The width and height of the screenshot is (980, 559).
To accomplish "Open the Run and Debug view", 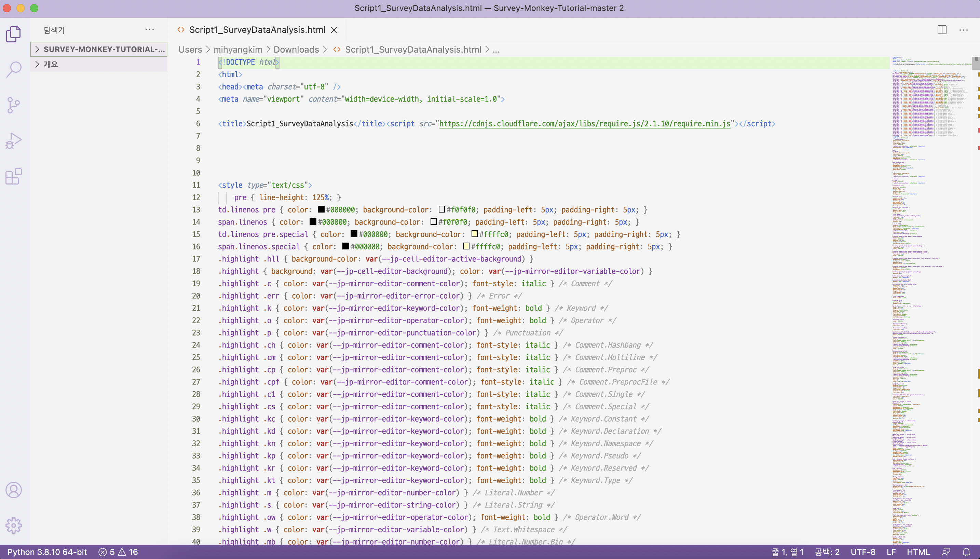I will (14, 140).
